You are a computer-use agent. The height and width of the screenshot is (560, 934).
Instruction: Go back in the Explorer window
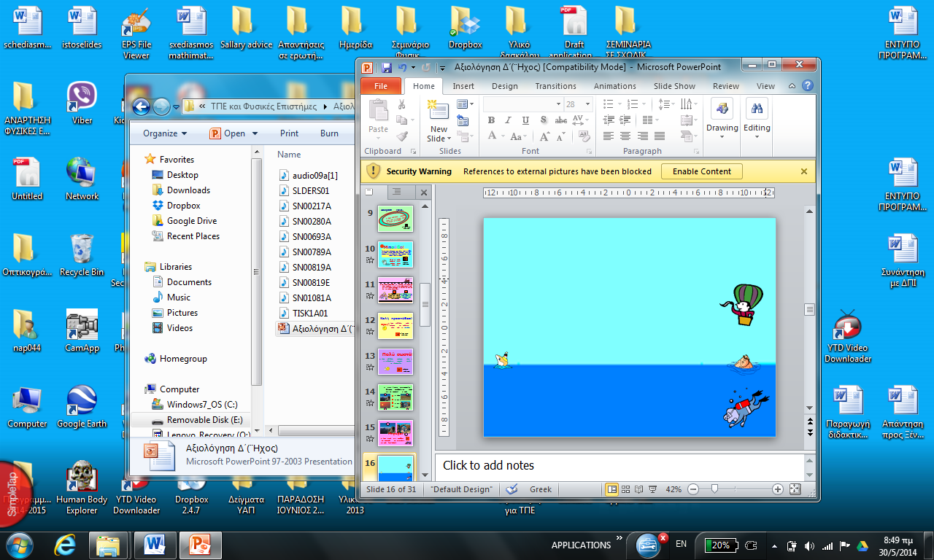tap(142, 106)
